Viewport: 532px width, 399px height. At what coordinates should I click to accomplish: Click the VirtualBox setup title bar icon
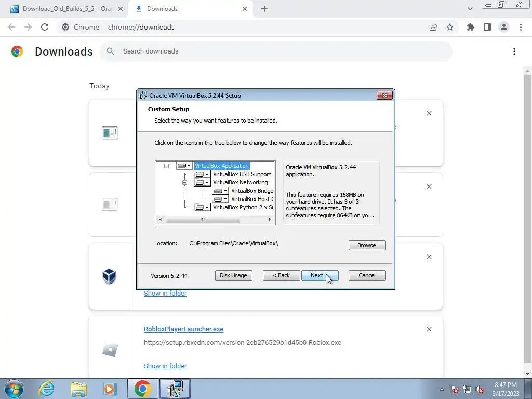pyautogui.click(x=143, y=96)
